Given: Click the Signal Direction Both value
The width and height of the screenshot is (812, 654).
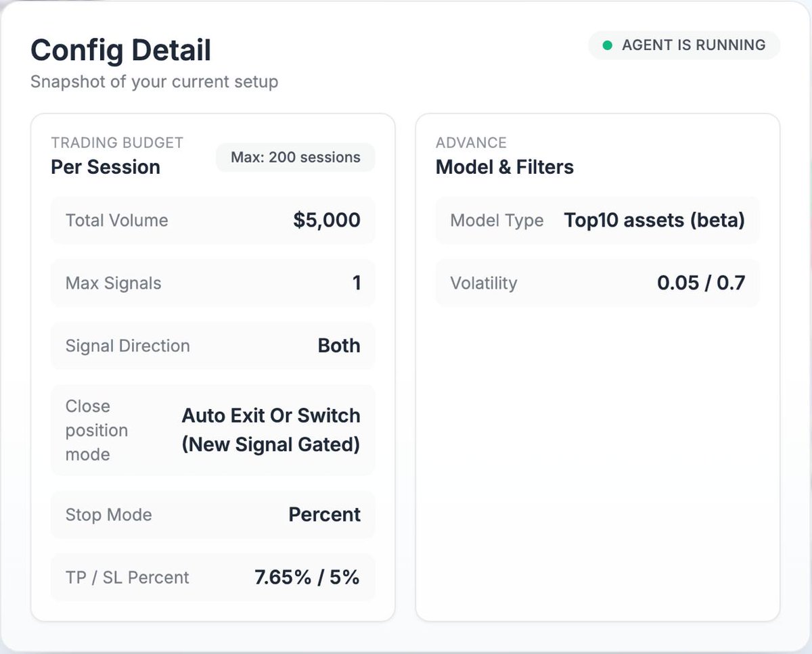Looking at the screenshot, I should pyautogui.click(x=339, y=346).
